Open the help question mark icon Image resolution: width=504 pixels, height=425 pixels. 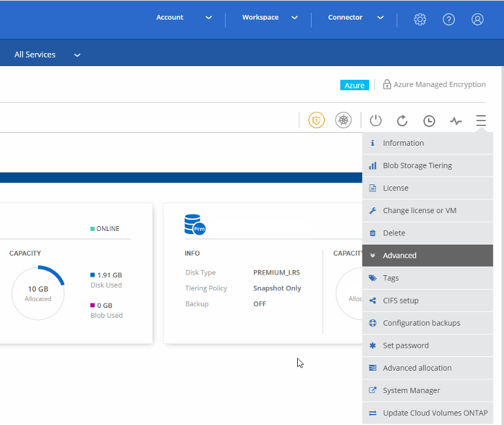[449, 20]
